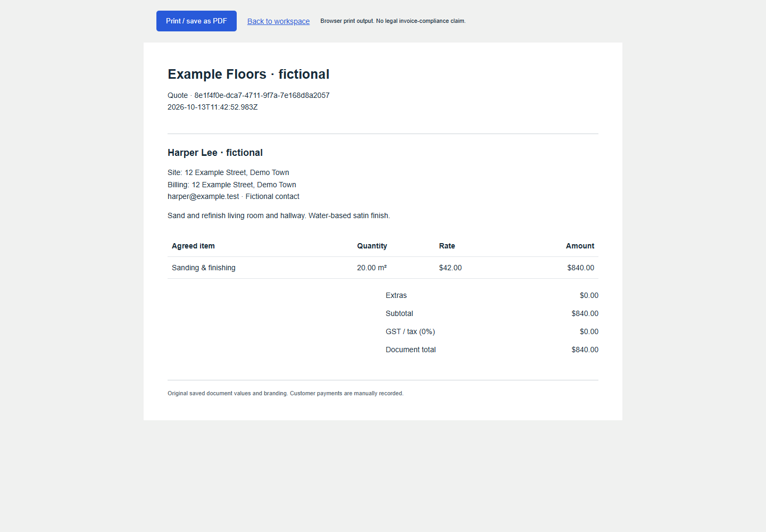
Task: Click the 20.00 m² quantity cell
Action: tap(372, 268)
